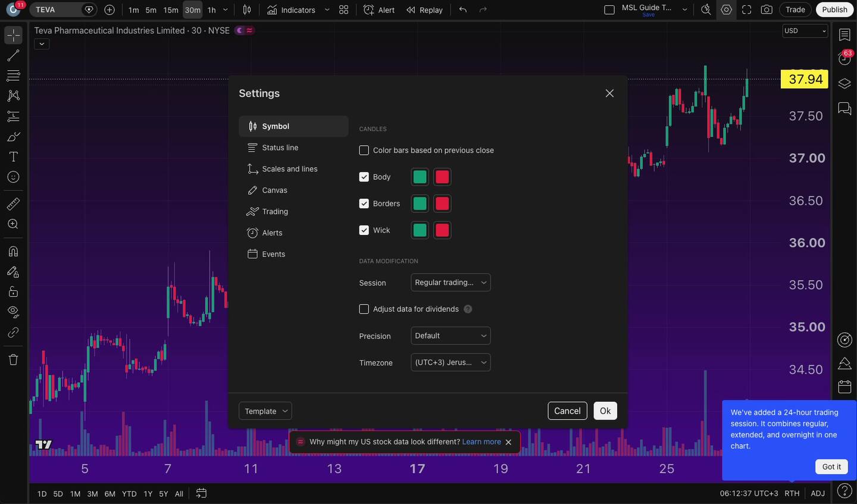
Task: Select the ruler measure tool
Action: pyautogui.click(x=13, y=204)
